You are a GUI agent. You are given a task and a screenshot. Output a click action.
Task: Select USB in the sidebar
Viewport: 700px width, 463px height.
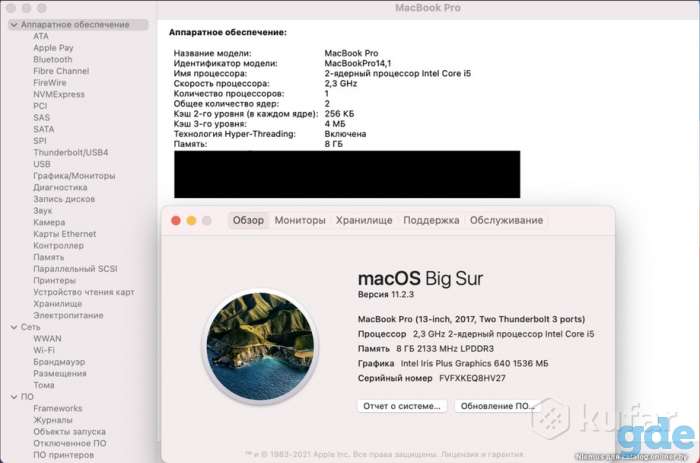tap(42, 164)
